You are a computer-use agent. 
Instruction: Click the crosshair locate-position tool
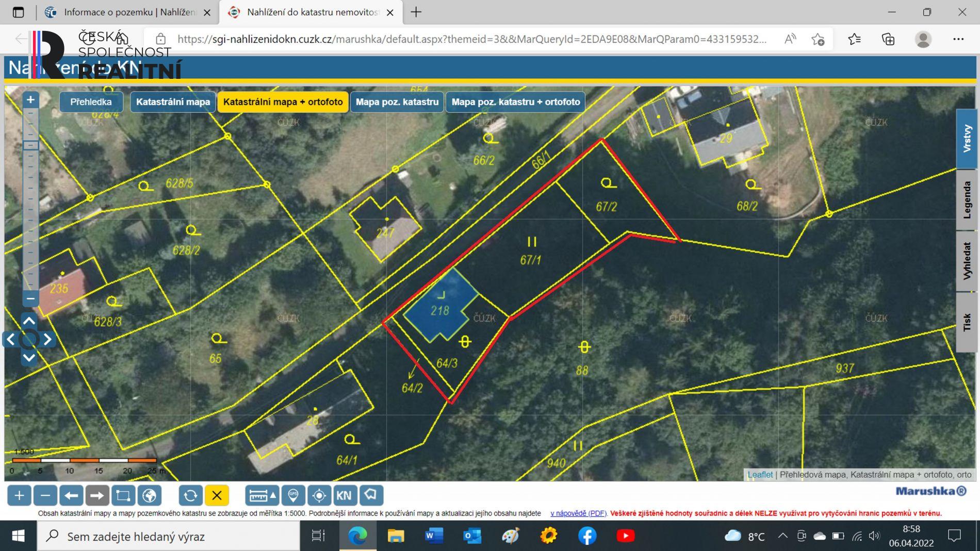[x=319, y=495]
